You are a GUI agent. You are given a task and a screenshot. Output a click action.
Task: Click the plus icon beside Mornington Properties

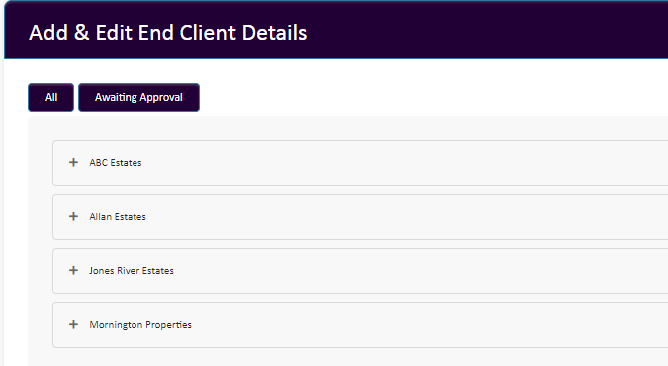(x=73, y=325)
